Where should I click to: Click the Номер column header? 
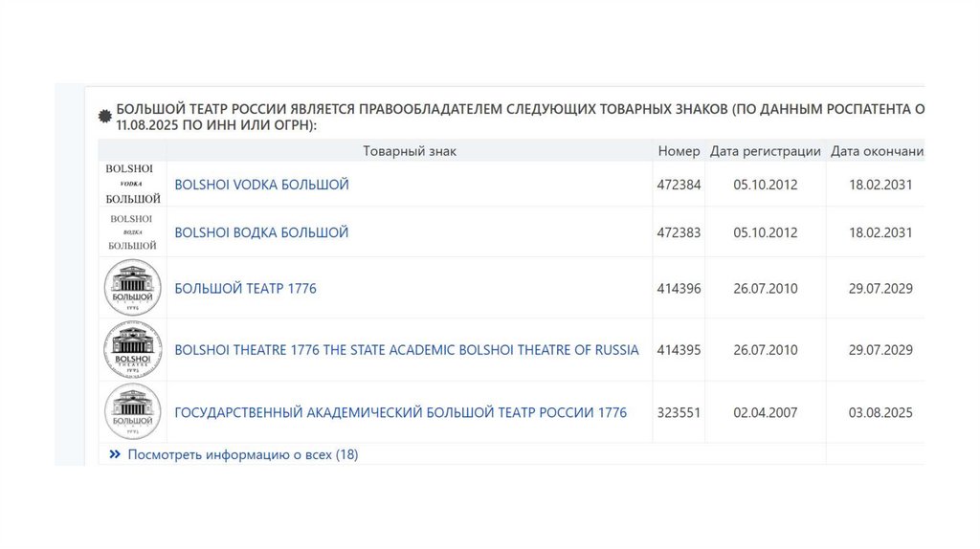[x=679, y=151]
